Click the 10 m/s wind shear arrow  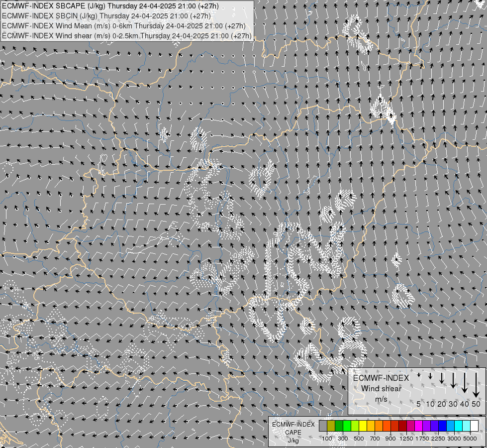(430, 376)
